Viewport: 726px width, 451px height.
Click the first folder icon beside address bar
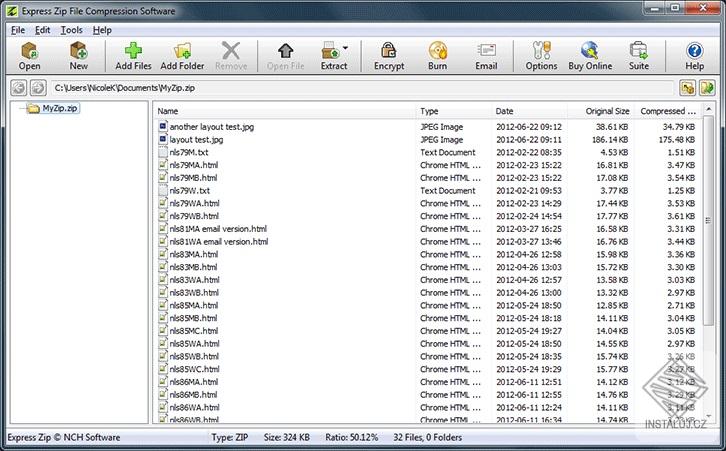[x=688, y=88]
